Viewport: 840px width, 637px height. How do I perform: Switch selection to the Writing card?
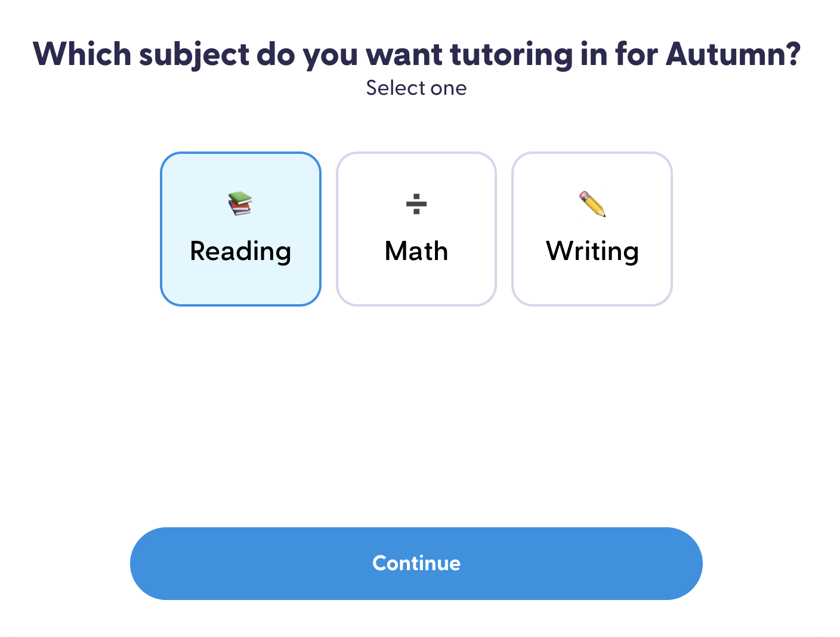(591, 228)
